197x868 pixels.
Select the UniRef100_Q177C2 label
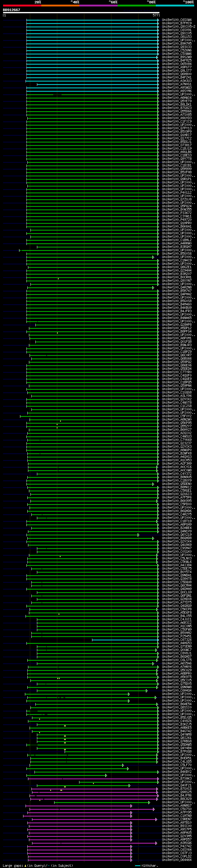177,139
